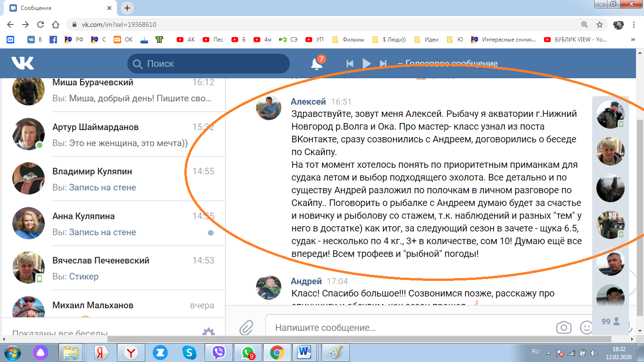This screenshot has width=644, height=362.
Task: Close the Сообщения tab
Action: click(x=109, y=8)
